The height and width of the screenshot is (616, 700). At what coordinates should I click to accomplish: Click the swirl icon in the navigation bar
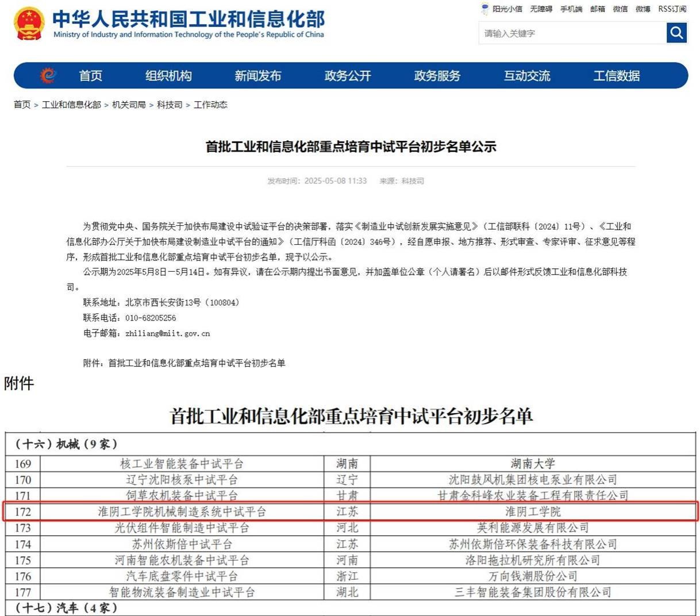48,75
